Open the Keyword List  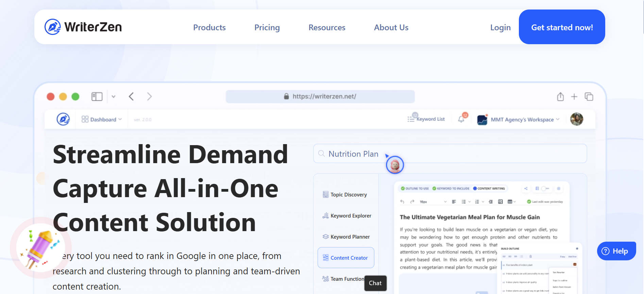click(426, 119)
